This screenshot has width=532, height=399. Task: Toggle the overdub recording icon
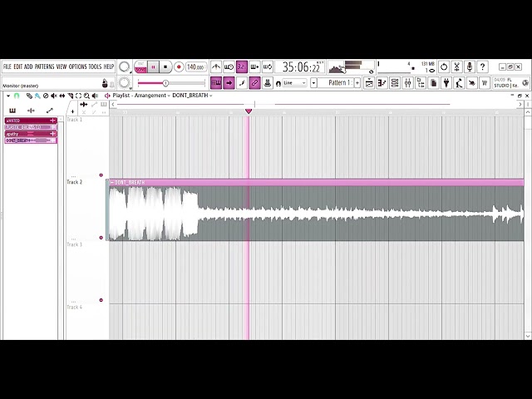(255, 66)
